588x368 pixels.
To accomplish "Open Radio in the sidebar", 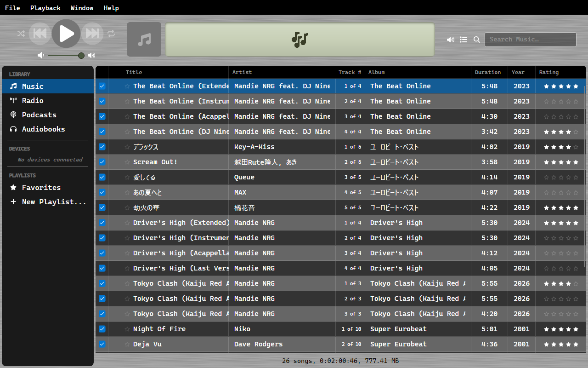I will [48, 100].
